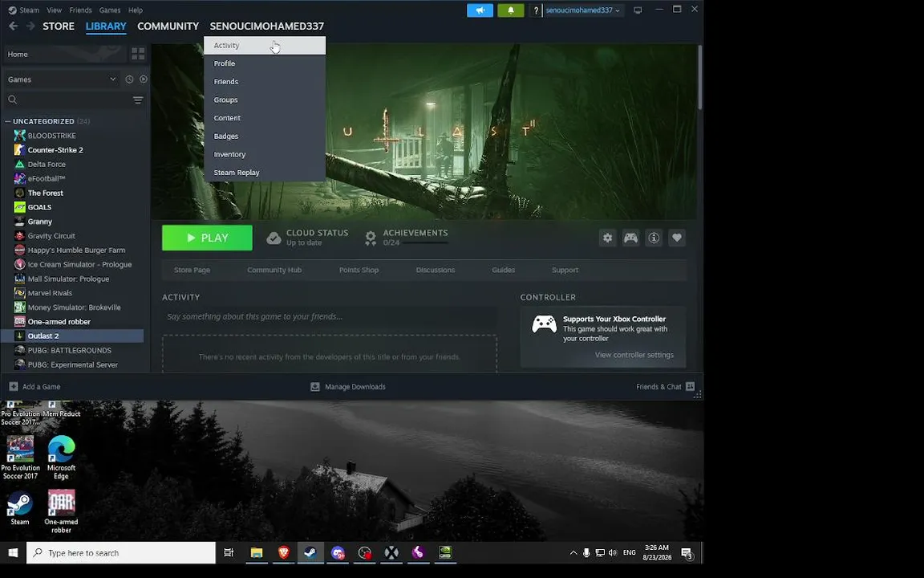Choose Groups menu entry

(265, 100)
